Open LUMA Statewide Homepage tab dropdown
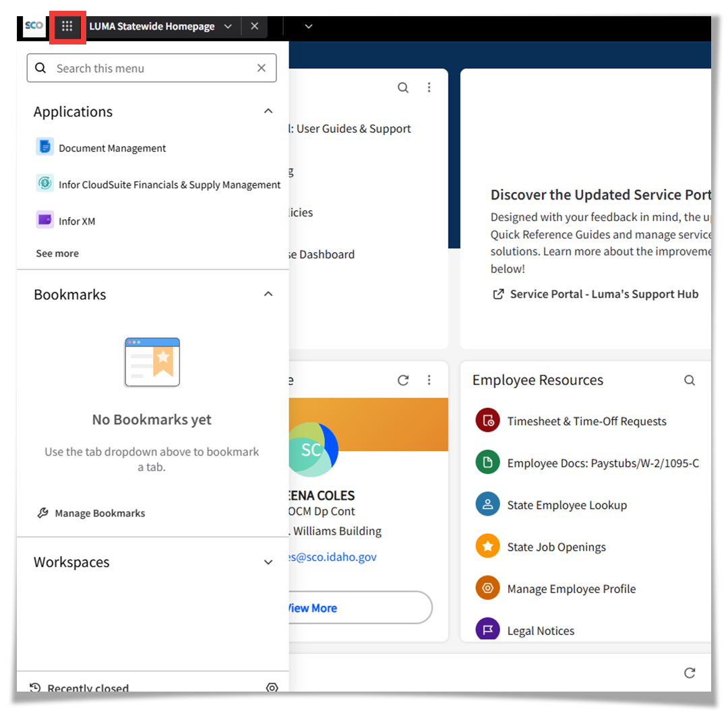The height and width of the screenshot is (728, 728). click(x=228, y=26)
